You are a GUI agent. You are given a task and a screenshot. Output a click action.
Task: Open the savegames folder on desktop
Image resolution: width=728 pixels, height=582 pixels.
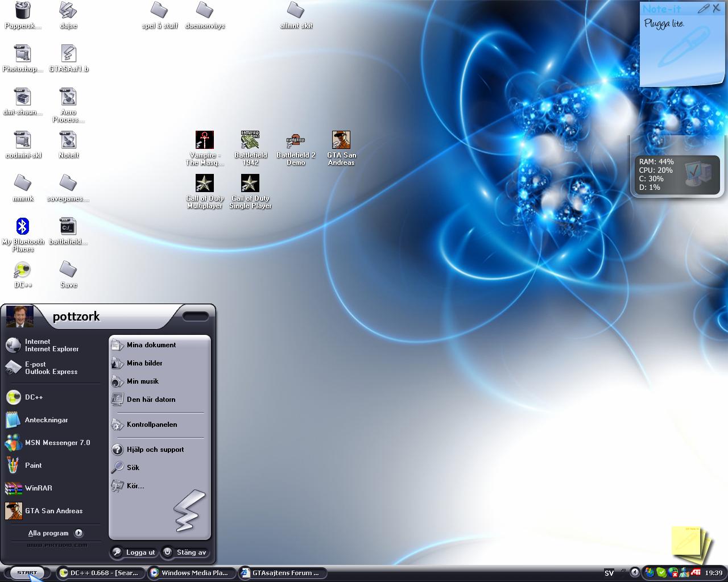68,187
